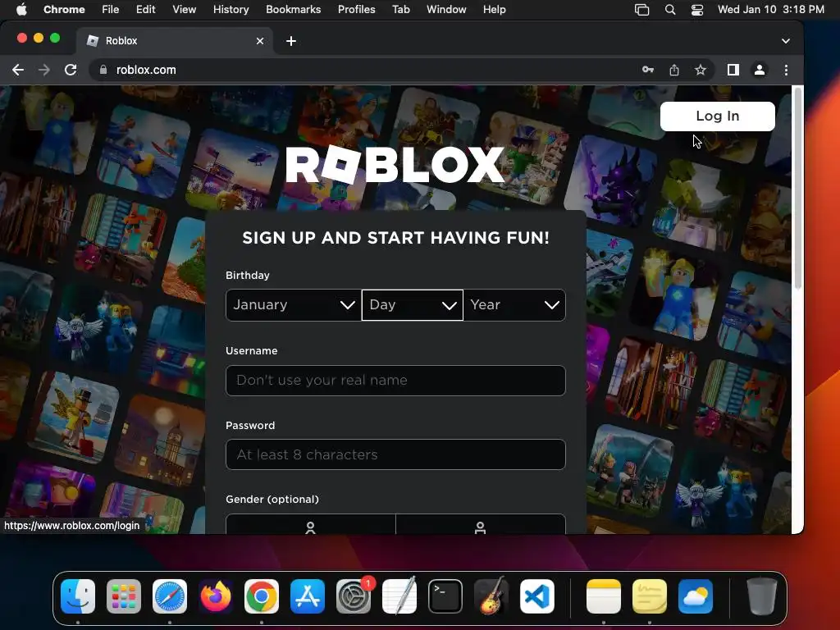Open Trash from the dock

[x=762, y=596]
